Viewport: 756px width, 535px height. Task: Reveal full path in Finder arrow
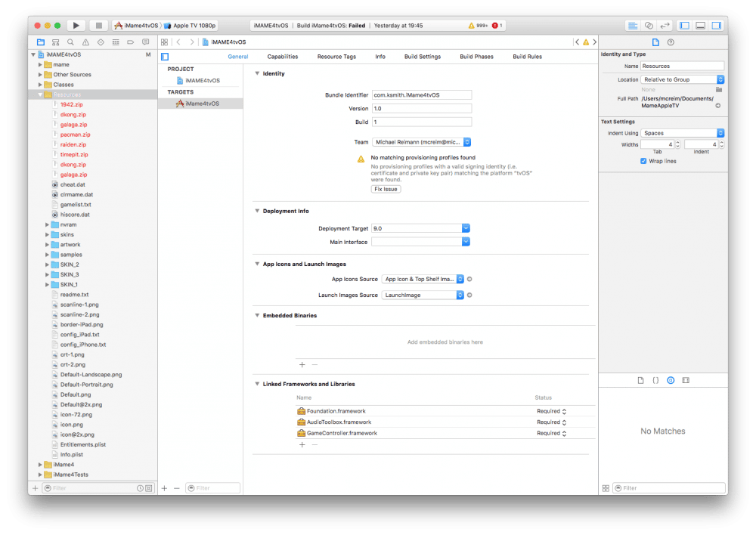718,106
